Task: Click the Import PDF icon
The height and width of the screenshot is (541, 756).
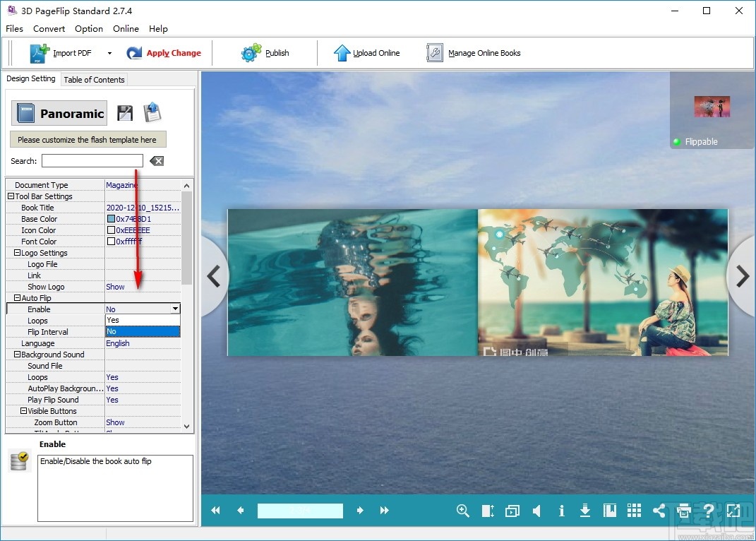Action: 40,53
